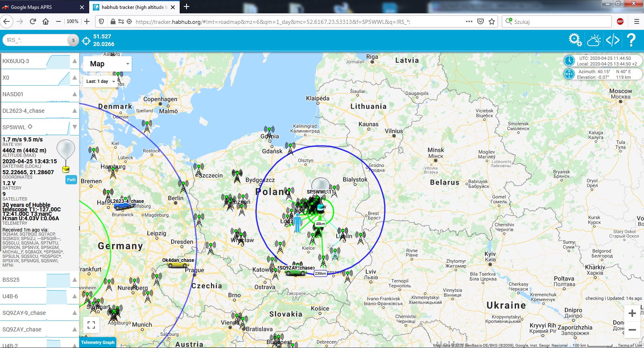Expand the U4B-6 vehicle entry
Image resolution: width=644 pixels, height=348 pixels.
(75, 296)
